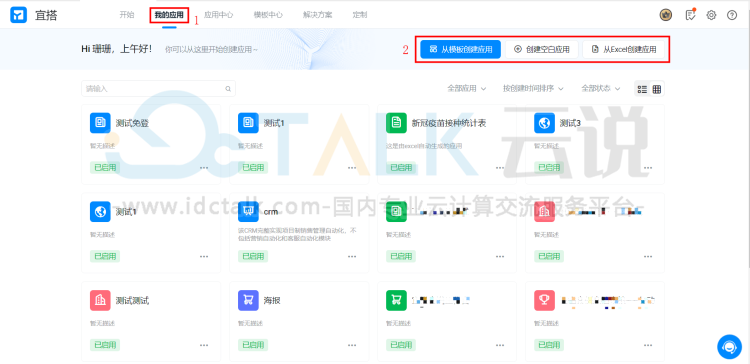Open the settings gear icon
750x364 pixels.
(711, 15)
